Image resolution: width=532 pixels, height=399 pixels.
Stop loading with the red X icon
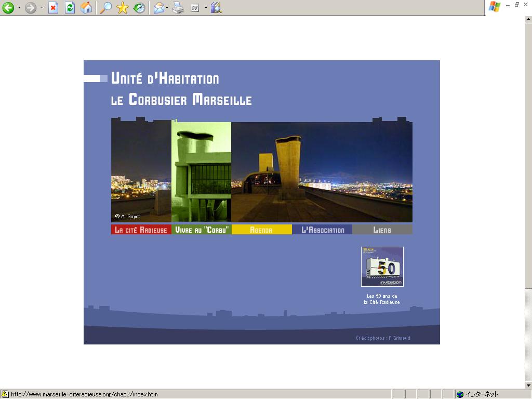coord(54,7)
